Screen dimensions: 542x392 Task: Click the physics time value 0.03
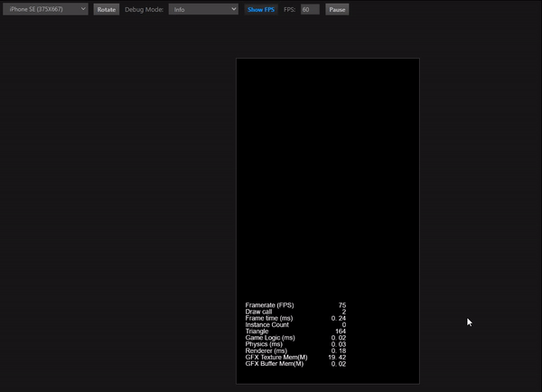(339, 344)
